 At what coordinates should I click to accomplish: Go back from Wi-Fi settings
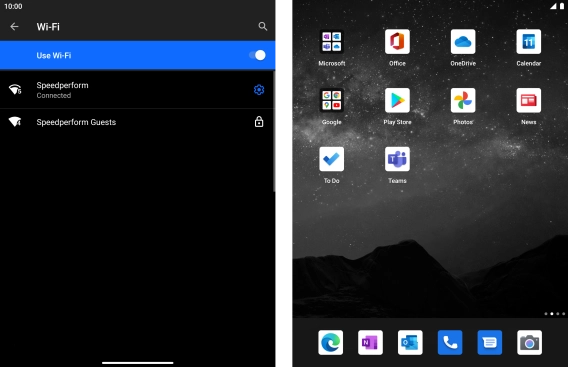pyautogui.click(x=14, y=26)
